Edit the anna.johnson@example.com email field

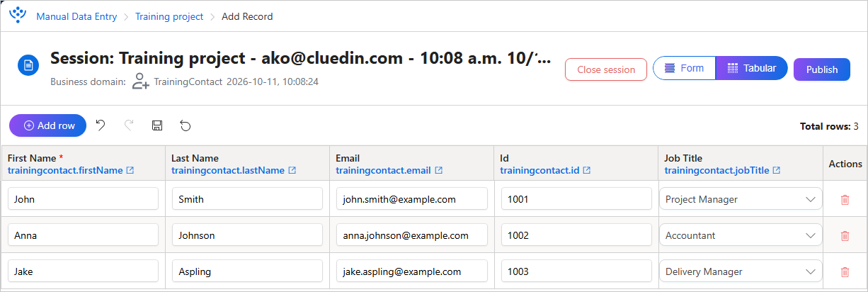point(412,235)
